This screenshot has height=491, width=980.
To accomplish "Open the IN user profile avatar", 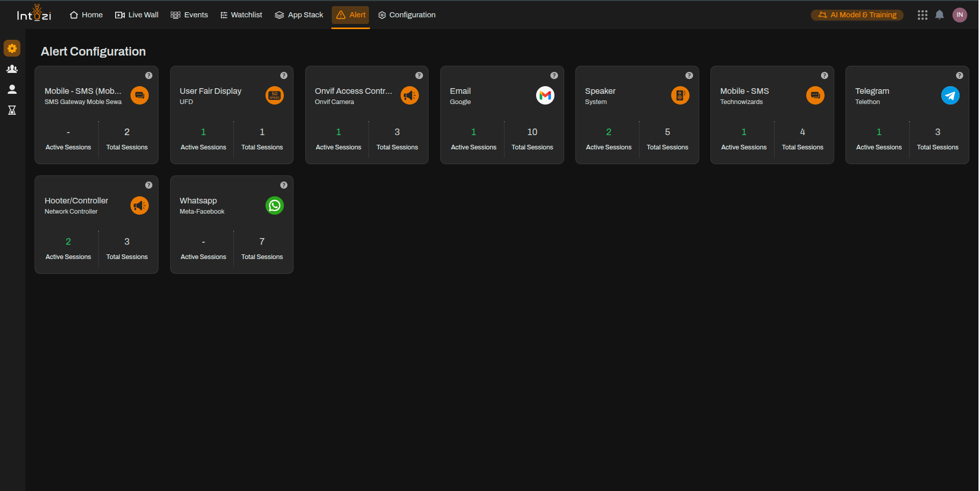I will [x=960, y=15].
